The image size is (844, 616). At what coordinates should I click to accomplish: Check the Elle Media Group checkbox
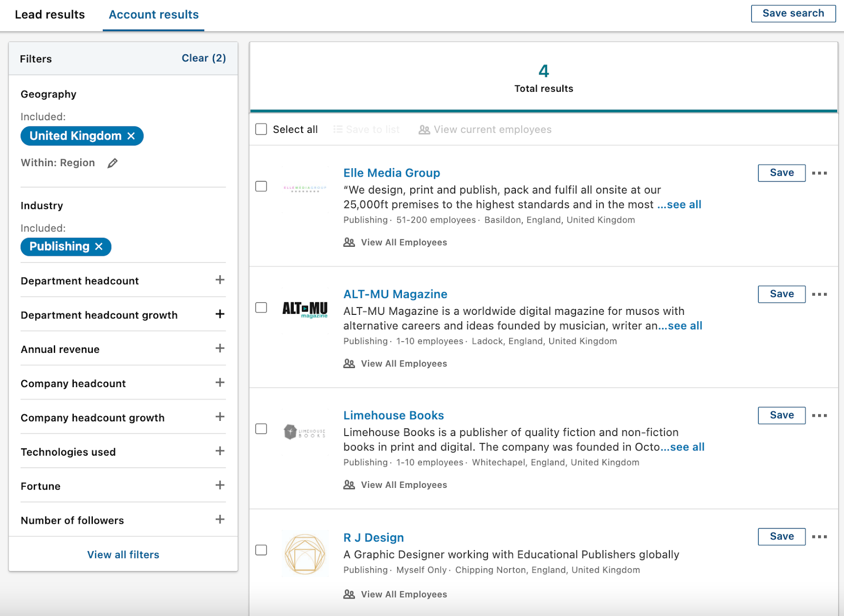point(261,186)
